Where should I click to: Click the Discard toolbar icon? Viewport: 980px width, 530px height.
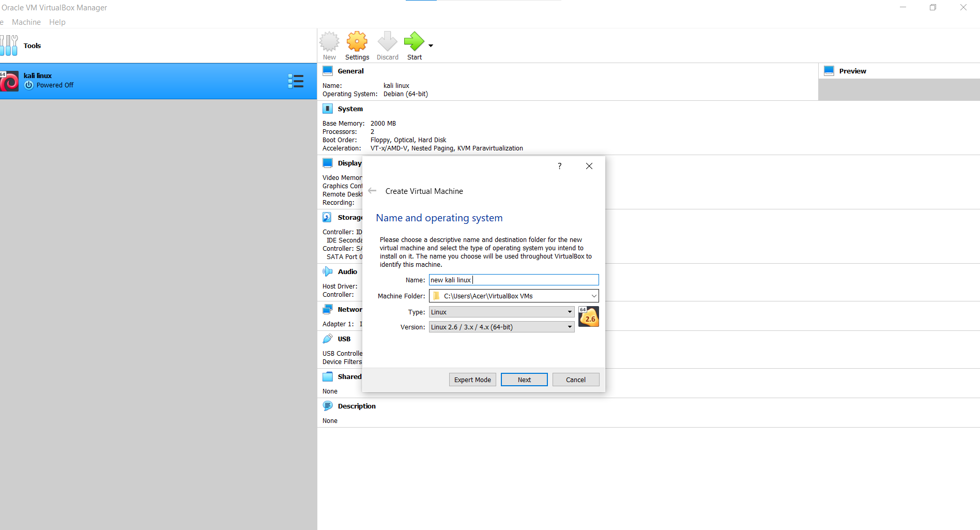pos(388,46)
